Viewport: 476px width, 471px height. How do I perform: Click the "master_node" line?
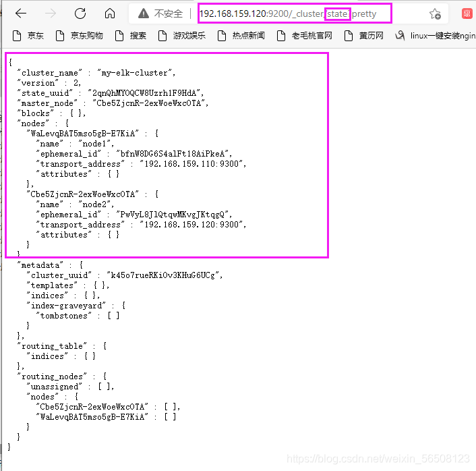pyautogui.click(x=113, y=103)
